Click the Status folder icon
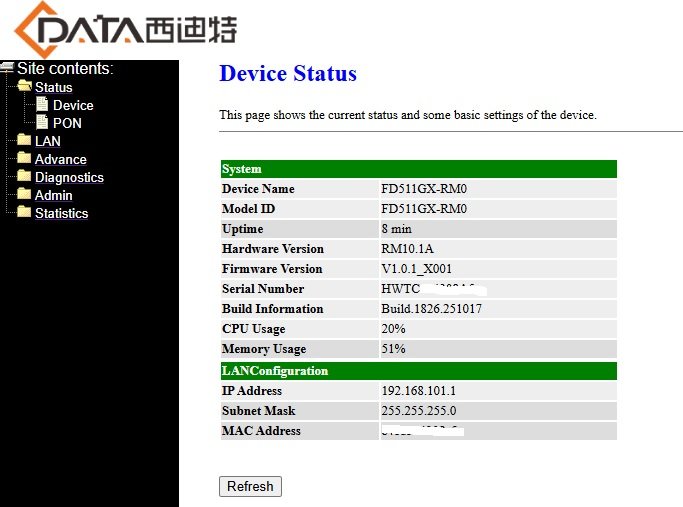 (x=24, y=86)
